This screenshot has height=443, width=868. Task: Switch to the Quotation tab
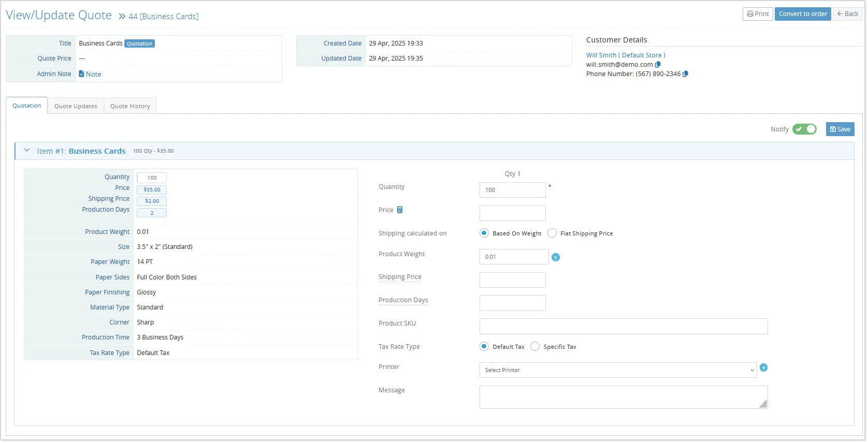[27, 106]
